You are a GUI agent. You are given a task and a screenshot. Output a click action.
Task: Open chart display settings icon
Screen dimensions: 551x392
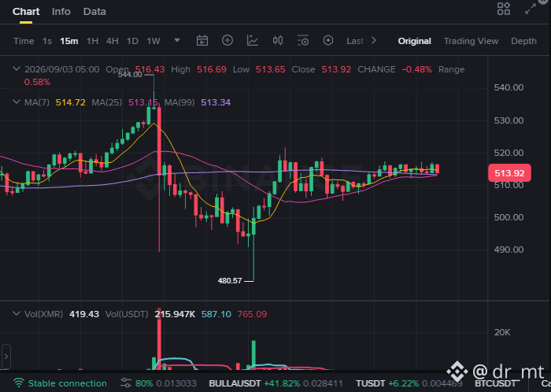click(303, 41)
